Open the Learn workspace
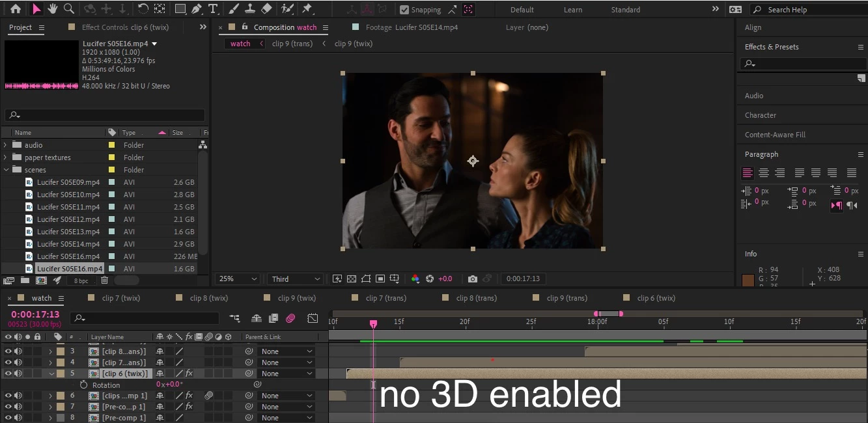The height and width of the screenshot is (423, 868). (x=573, y=10)
